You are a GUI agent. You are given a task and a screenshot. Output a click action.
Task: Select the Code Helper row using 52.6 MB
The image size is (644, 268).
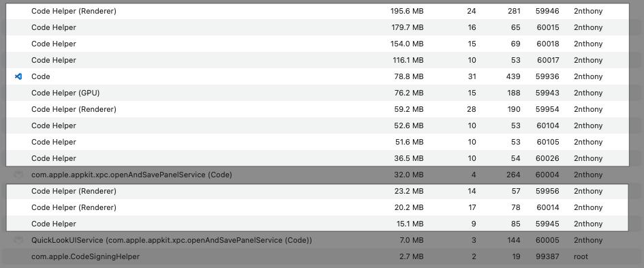tap(318, 125)
